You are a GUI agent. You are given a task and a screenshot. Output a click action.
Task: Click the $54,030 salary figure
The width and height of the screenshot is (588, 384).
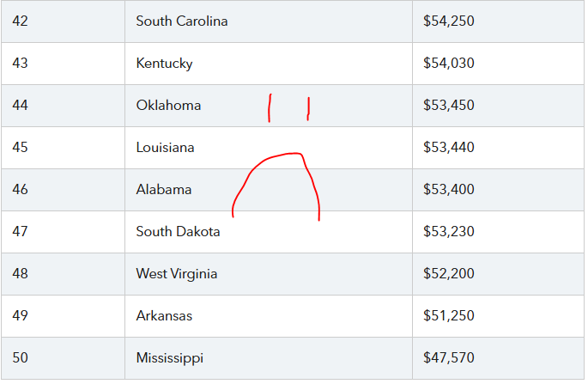pyautogui.click(x=448, y=64)
